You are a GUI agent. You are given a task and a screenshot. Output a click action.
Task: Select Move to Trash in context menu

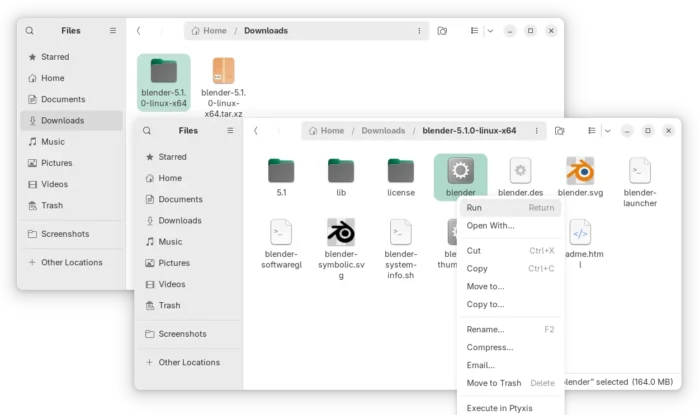pyautogui.click(x=494, y=383)
